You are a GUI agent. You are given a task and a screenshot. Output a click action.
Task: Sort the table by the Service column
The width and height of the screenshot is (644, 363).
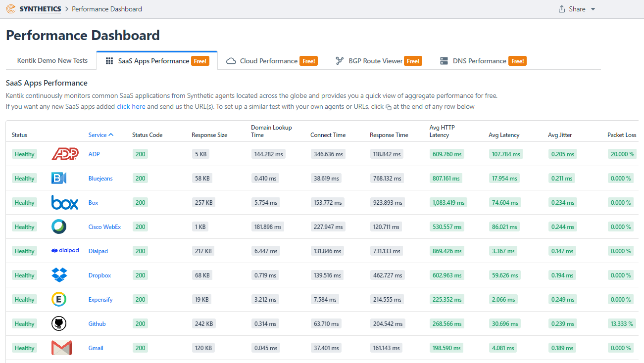point(101,135)
